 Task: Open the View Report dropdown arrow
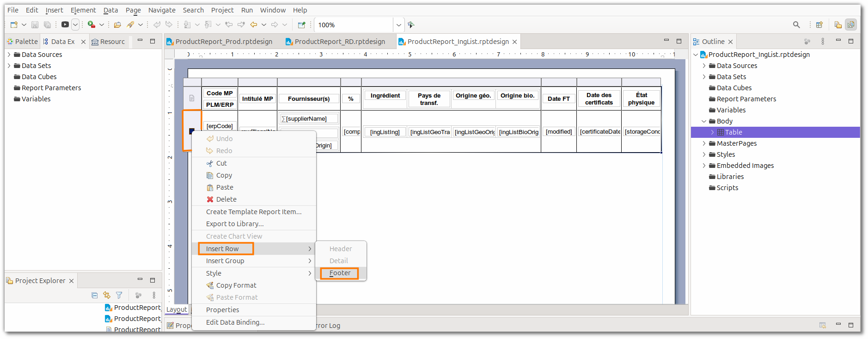click(x=75, y=25)
